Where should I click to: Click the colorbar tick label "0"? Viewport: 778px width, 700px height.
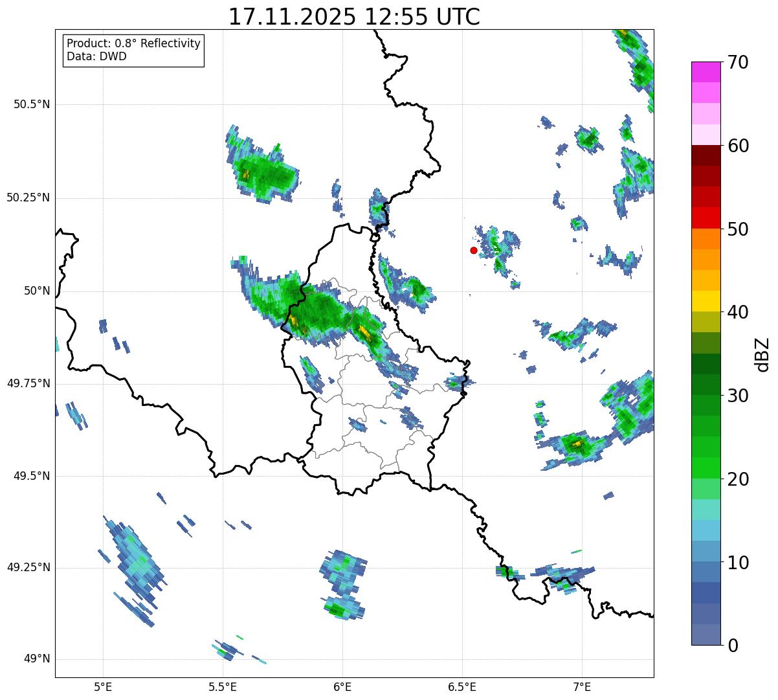(x=733, y=646)
